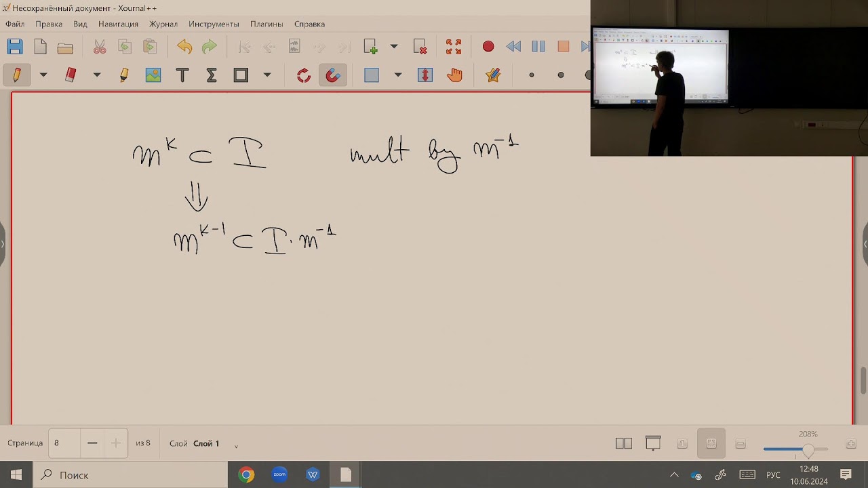Switch the РУС input language indicator

coord(773,475)
